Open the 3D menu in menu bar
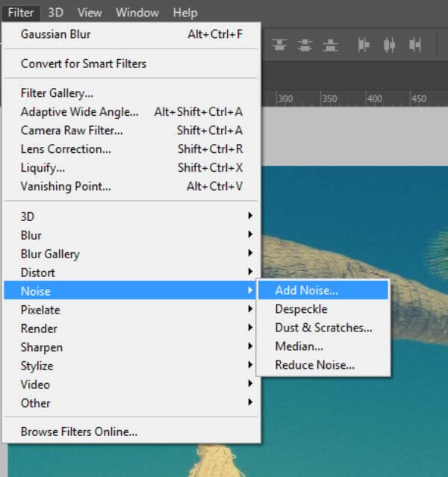The height and width of the screenshot is (477, 448). click(x=56, y=13)
